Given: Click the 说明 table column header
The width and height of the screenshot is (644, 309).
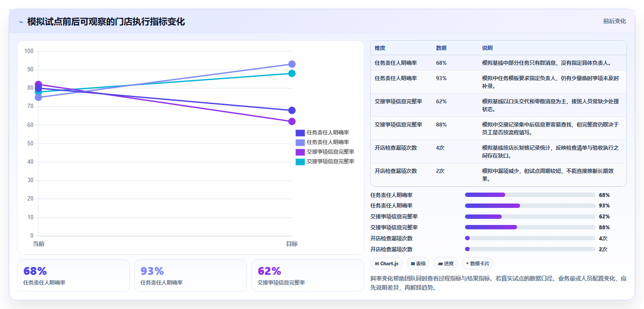Looking at the screenshot, I should coord(487,48).
